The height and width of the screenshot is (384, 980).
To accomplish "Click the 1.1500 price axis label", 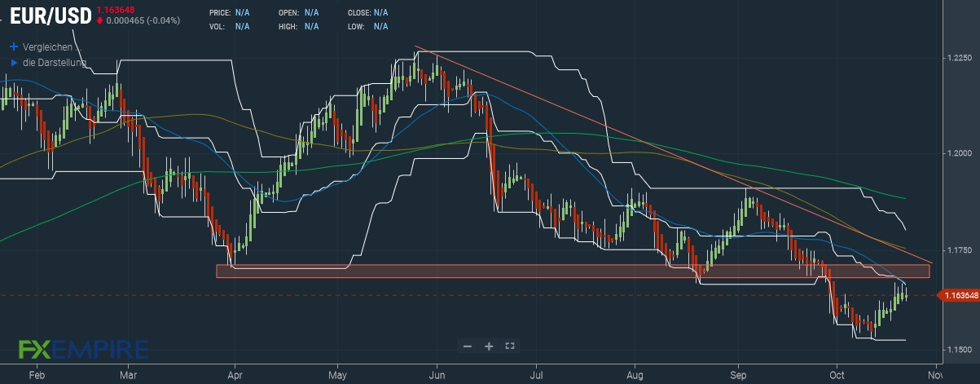I will tap(958, 349).
